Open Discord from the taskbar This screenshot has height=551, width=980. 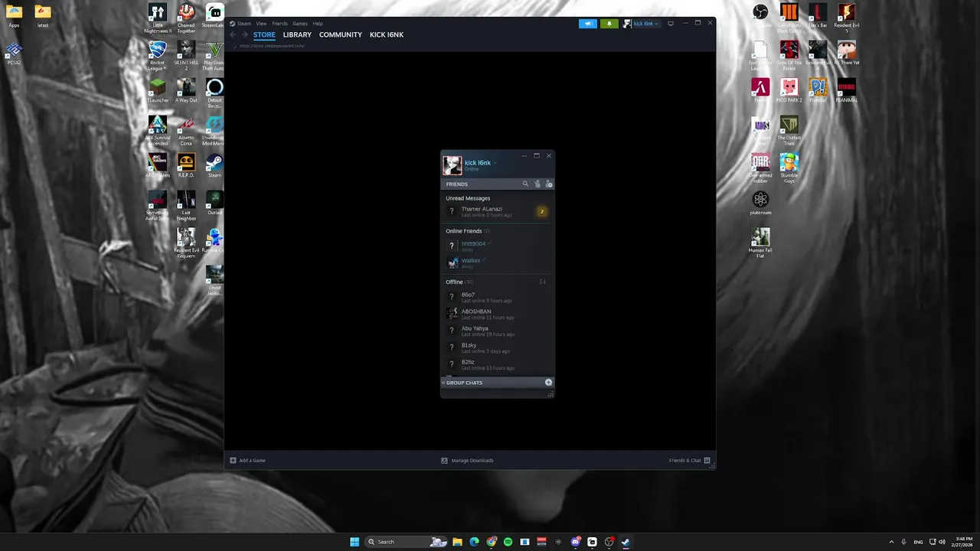coord(575,542)
